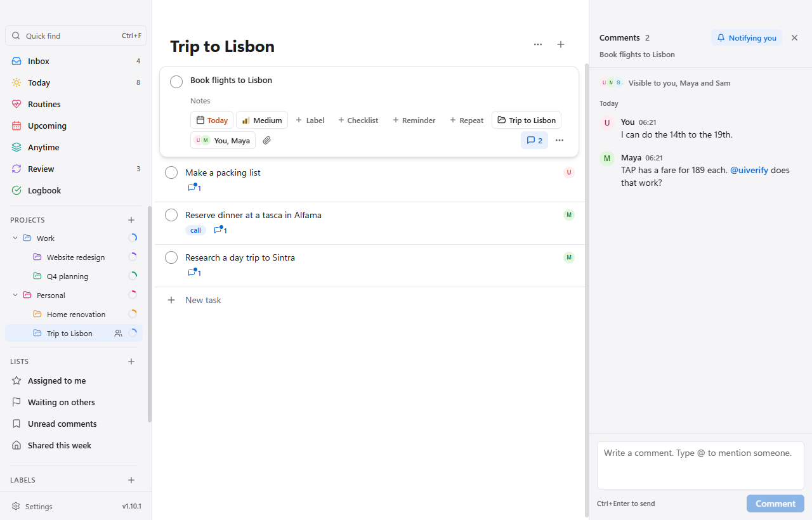Open the Logbook view
This screenshot has height=520, width=812.
click(x=75, y=190)
